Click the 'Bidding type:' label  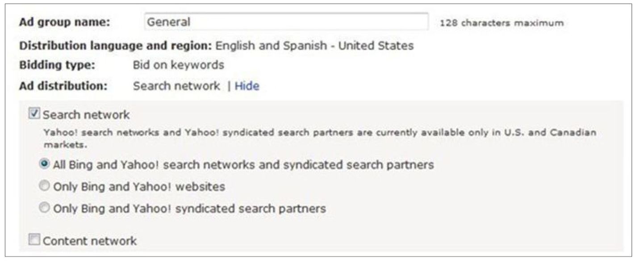[57, 65]
